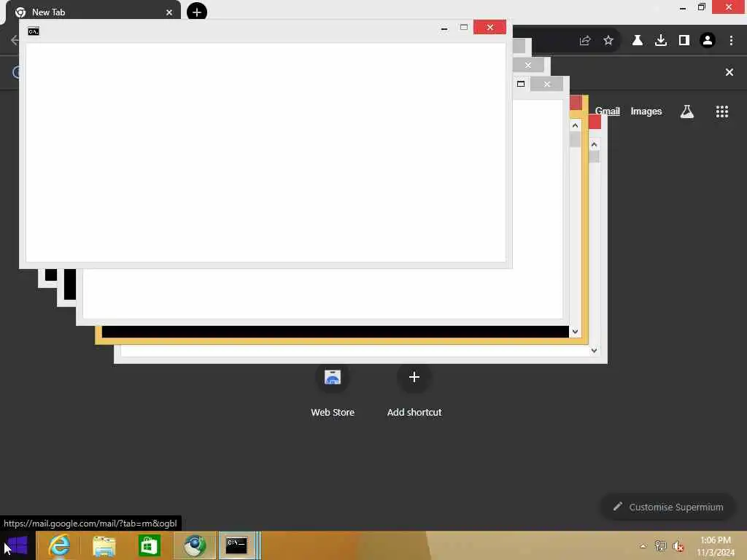This screenshot has height=560, width=747.
Task: Maximize the front console window
Action: (463, 28)
